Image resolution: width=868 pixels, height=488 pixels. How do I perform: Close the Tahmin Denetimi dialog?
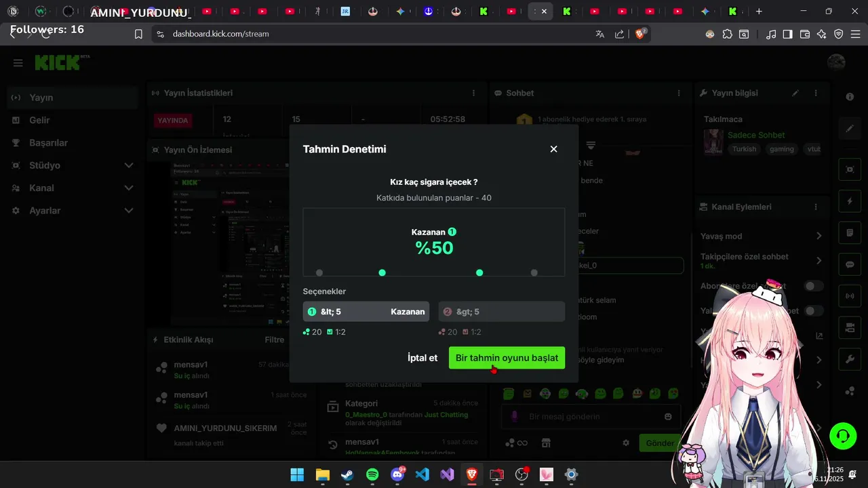pos(553,149)
